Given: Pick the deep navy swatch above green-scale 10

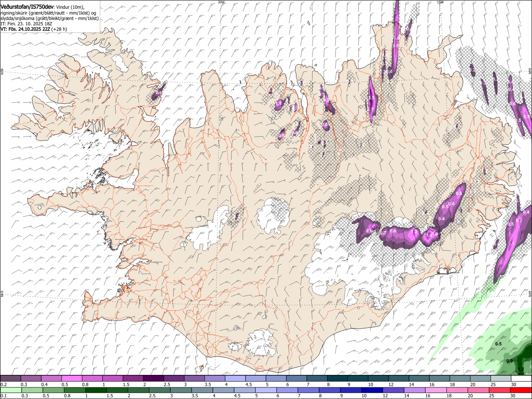Looking at the screenshot, I should point(372,390).
